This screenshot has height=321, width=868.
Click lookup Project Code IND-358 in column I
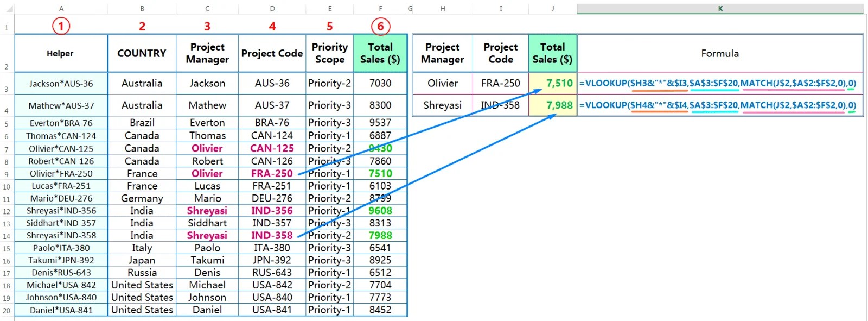pyautogui.click(x=501, y=105)
